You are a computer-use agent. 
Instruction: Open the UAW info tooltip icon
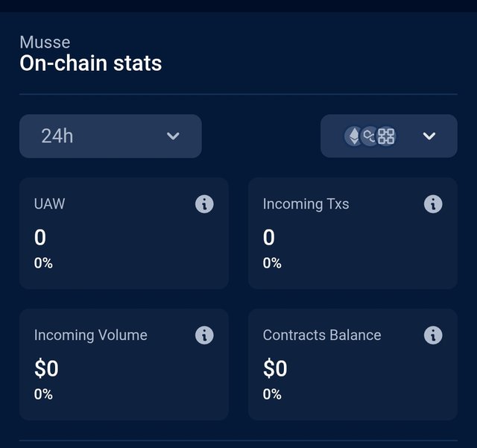(x=204, y=204)
